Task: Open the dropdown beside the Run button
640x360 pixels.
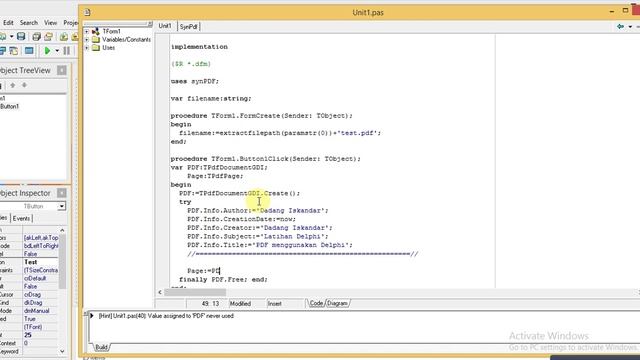Action: 57,51
